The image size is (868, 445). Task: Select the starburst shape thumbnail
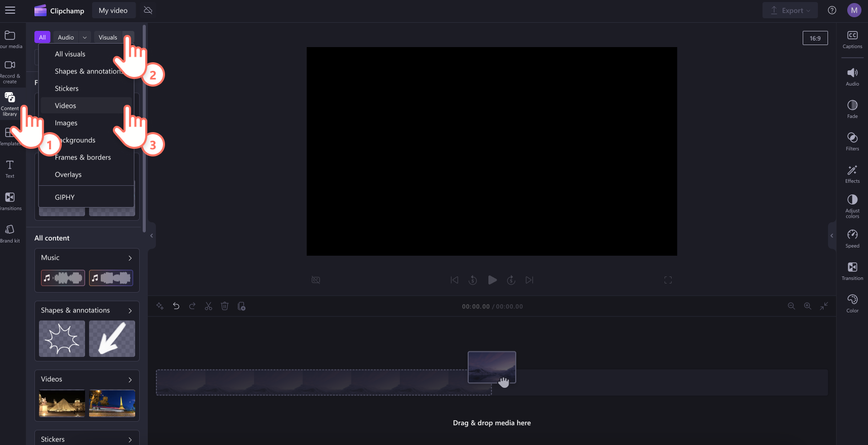pos(62,339)
